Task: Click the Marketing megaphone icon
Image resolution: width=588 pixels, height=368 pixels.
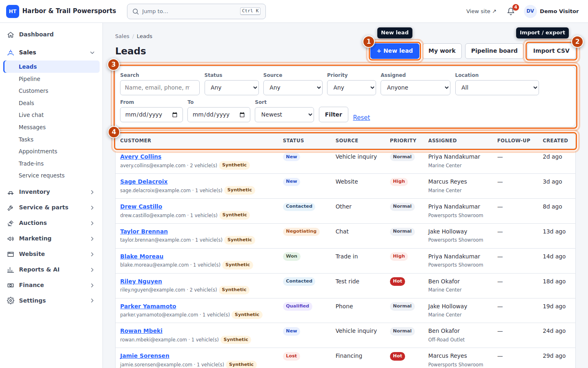Action: click(x=11, y=239)
